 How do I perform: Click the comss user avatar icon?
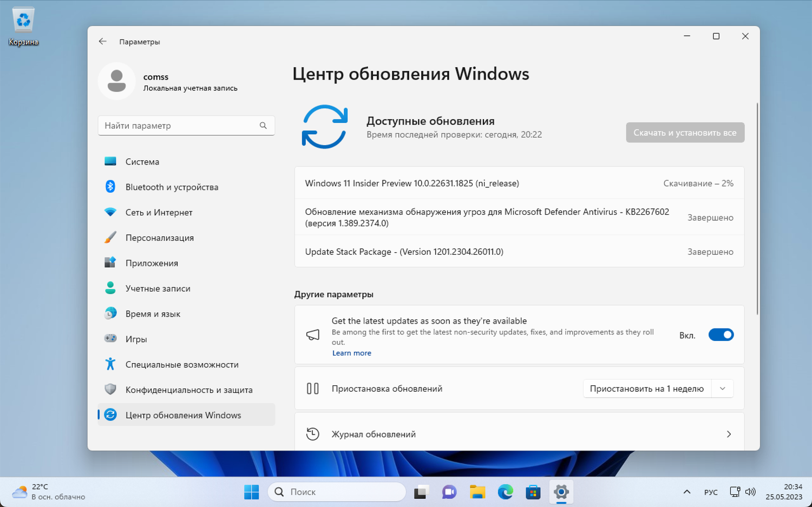(x=116, y=81)
